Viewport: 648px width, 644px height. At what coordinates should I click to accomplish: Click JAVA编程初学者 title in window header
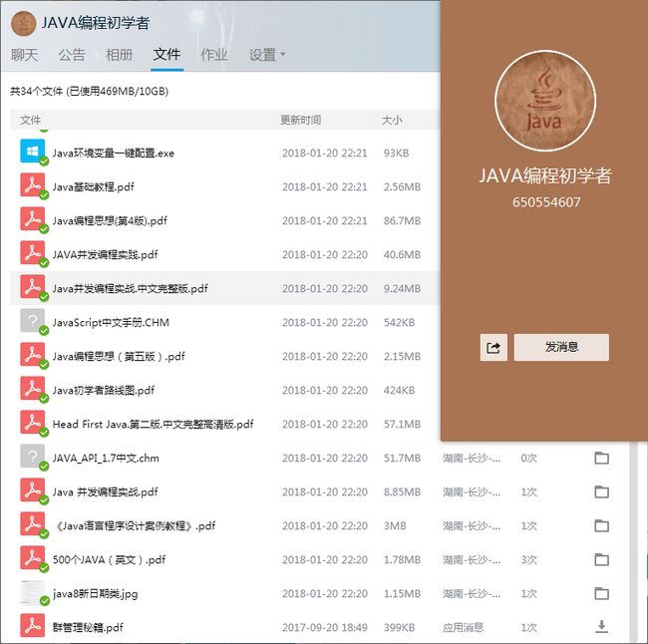(95, 23)
